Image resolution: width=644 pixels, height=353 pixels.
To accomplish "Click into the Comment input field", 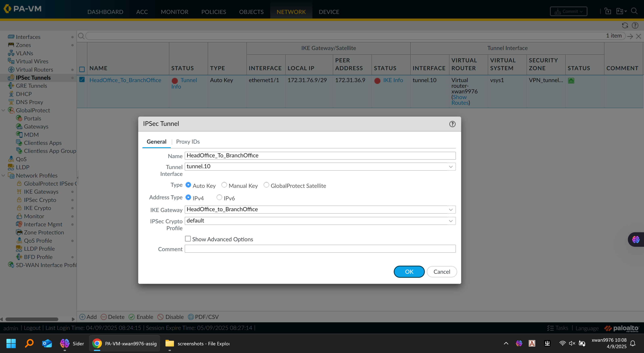I will click(x=320, y=249).
